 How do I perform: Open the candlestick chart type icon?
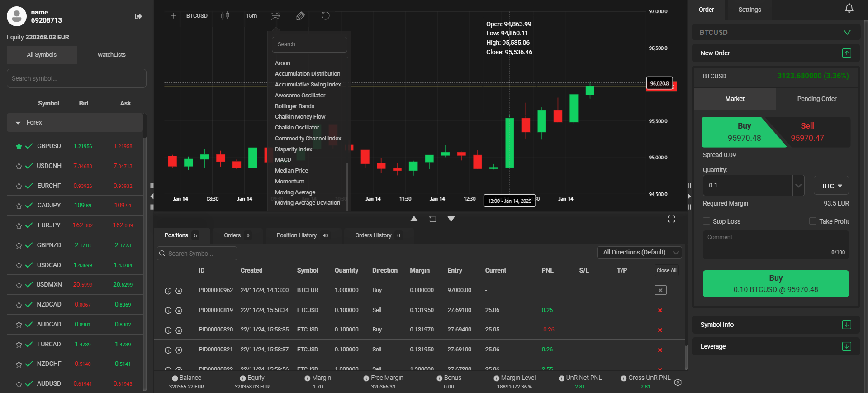coord(225,16)
